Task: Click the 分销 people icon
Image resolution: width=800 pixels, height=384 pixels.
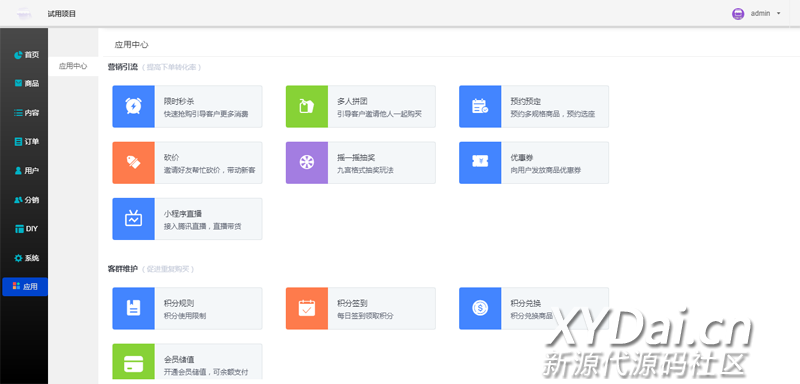Action: [18, 199]
